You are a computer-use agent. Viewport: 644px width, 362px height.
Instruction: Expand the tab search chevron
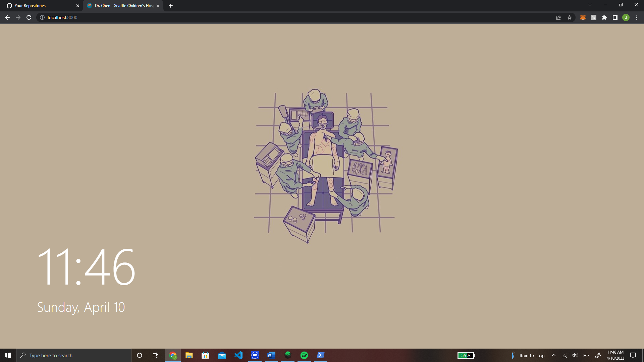point(590,5)
